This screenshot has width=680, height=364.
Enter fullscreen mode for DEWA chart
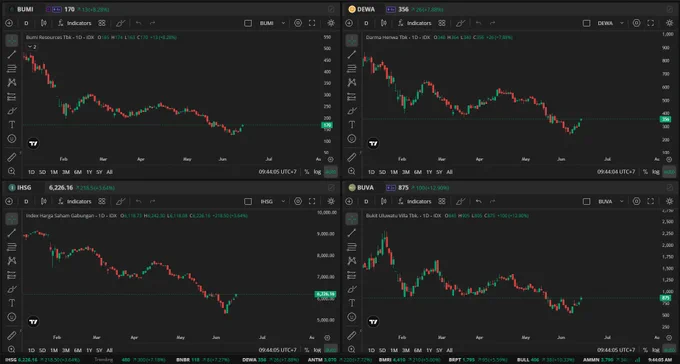coord(651,23)
